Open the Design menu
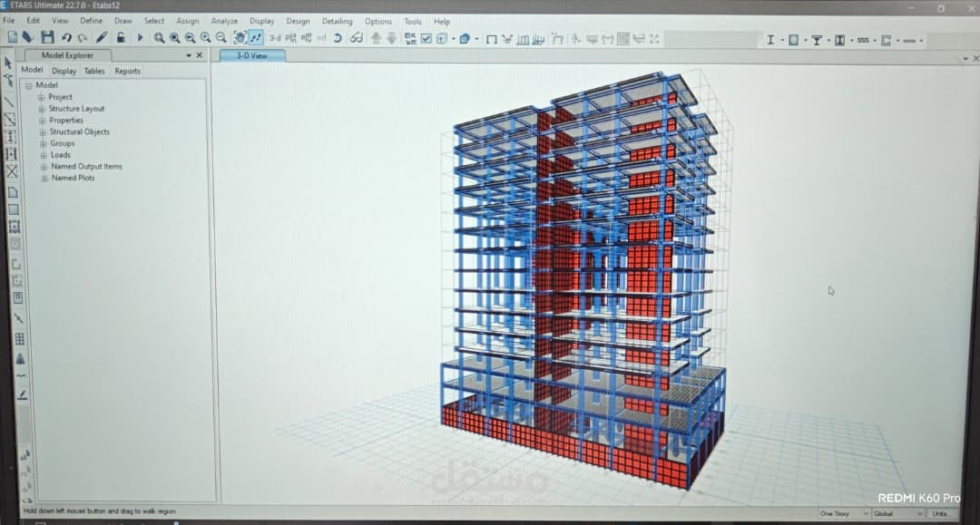Viewport: 980px width, 525px height. (298, 21)
